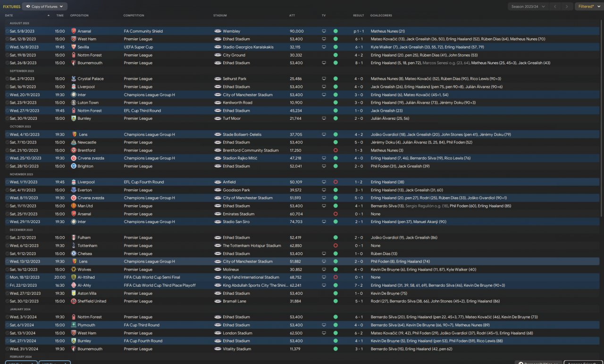Click the Chelsea club badge

pos(73,254)
